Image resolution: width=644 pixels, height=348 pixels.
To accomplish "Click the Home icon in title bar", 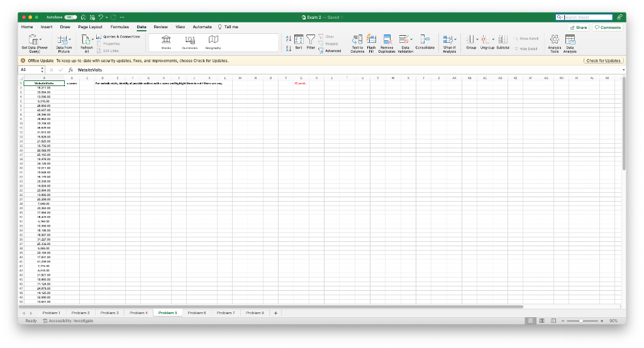I will click(84, 17).
